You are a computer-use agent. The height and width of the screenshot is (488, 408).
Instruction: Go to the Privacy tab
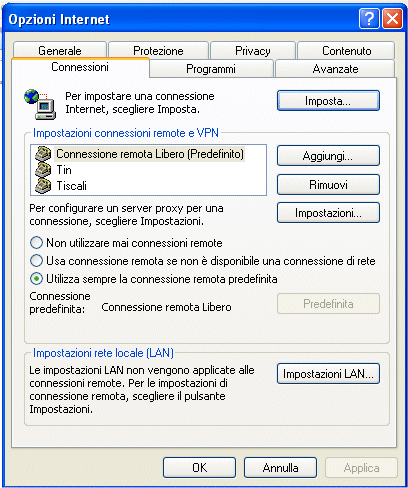tap(253, 50)
